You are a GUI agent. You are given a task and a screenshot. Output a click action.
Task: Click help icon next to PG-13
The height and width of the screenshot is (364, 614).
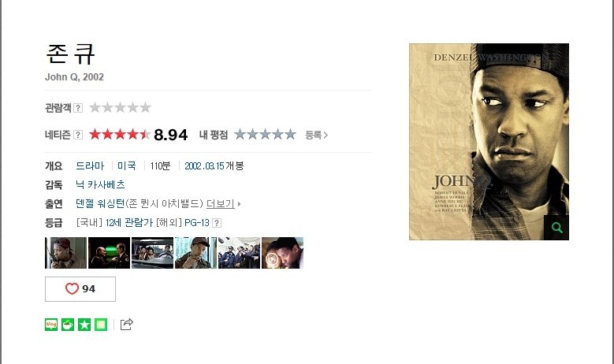point(217,223)
